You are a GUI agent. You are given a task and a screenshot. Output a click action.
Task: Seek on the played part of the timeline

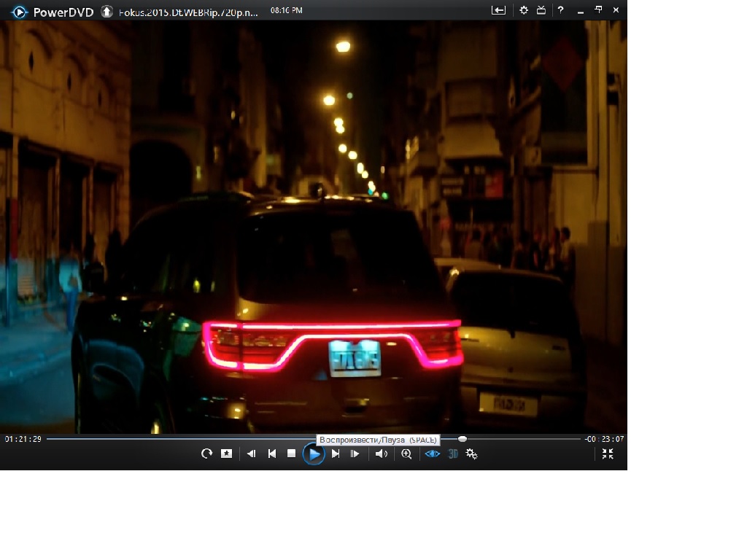pyautogui.click(x=182, y=438)
